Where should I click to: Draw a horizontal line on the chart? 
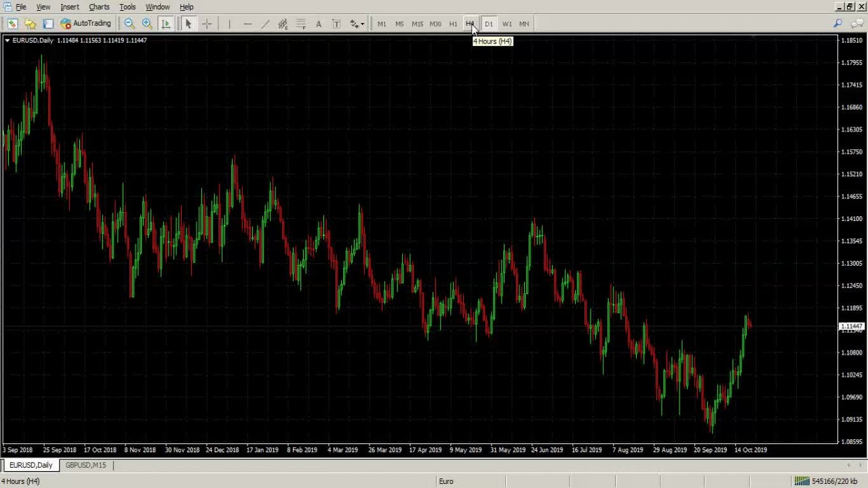coord(248,24)
